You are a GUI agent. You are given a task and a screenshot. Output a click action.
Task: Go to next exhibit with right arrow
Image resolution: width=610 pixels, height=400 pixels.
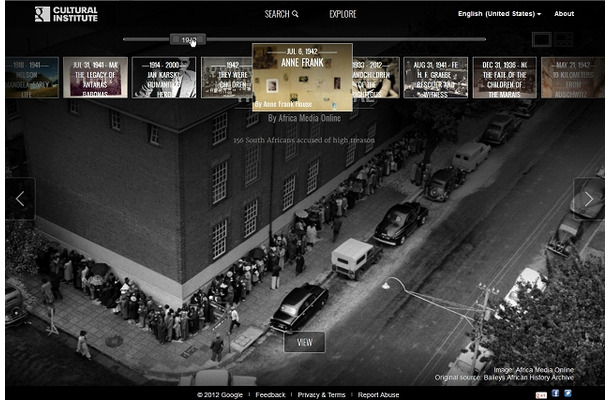coord(588,198)
